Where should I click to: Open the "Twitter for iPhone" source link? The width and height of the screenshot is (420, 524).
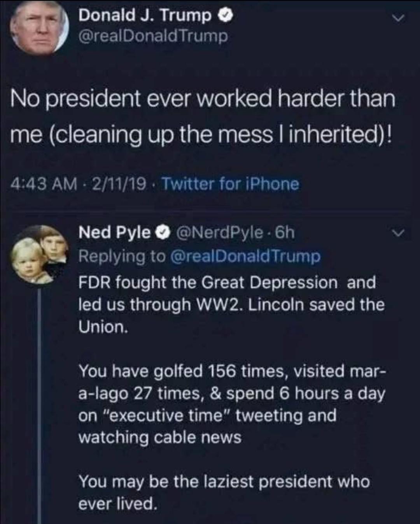[229, 184]
